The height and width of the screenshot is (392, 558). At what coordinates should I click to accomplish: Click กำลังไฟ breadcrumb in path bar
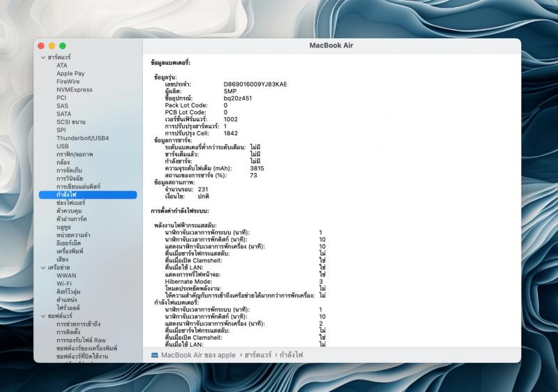[291, 355]
